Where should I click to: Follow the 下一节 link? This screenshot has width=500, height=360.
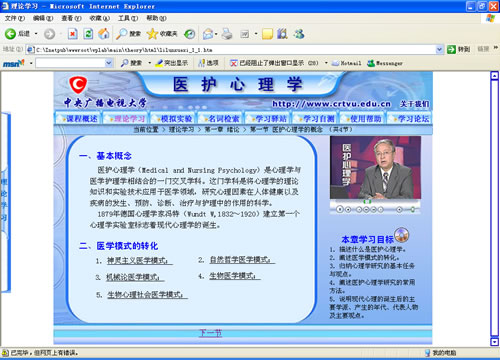click(210, 333)
